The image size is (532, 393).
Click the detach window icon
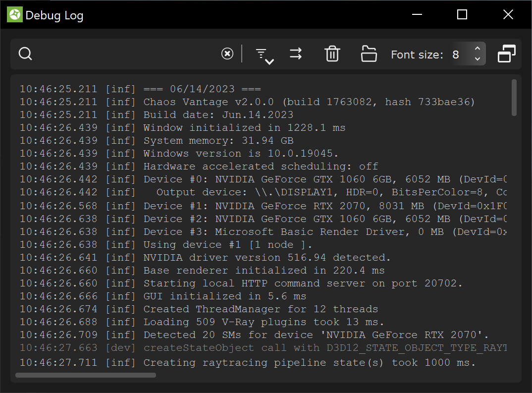point(507,54)
